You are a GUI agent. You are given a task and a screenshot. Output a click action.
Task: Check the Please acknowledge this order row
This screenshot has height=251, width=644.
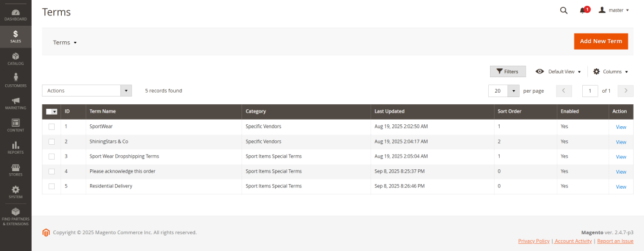pos(52,171)
